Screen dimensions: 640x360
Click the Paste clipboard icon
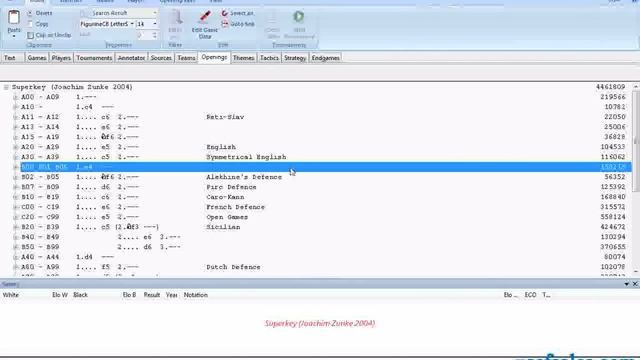[14, 17]
